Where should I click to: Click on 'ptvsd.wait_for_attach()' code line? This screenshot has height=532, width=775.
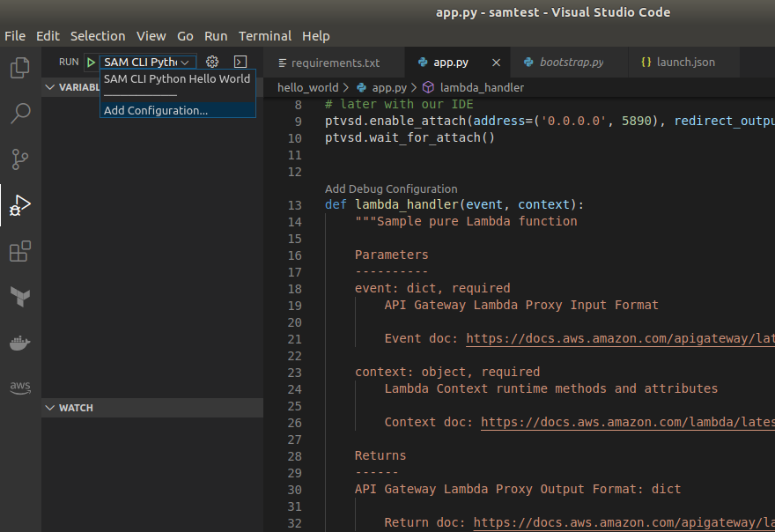[x=410, y=137]
